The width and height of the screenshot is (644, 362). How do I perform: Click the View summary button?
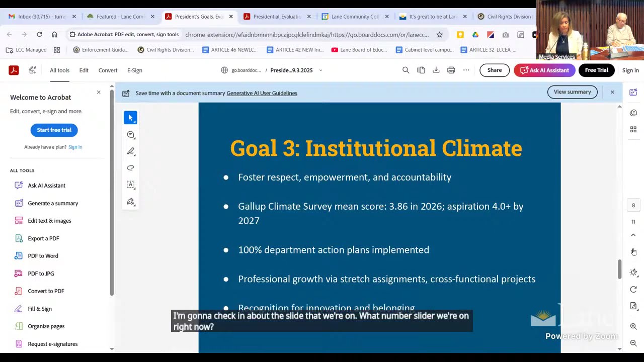coord(572,92)
